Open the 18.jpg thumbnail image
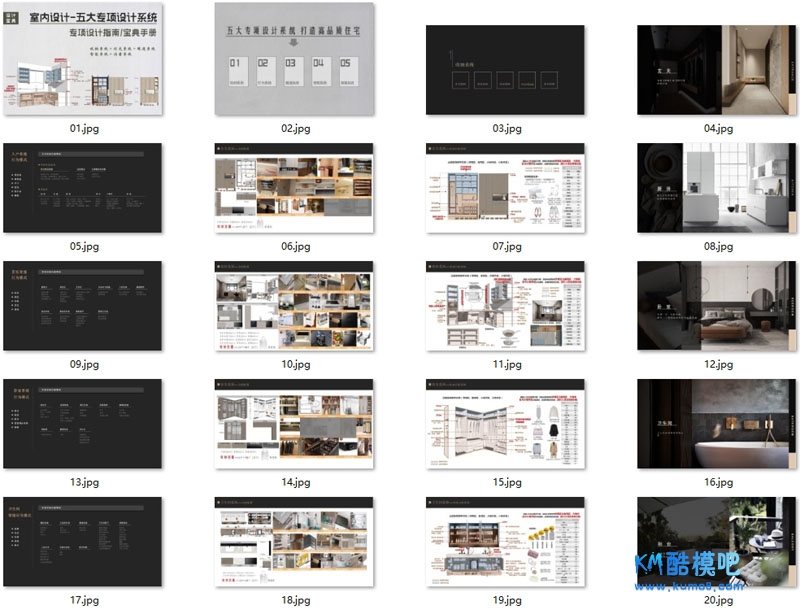The image size is (800, 610). click(x=295, y=542)
